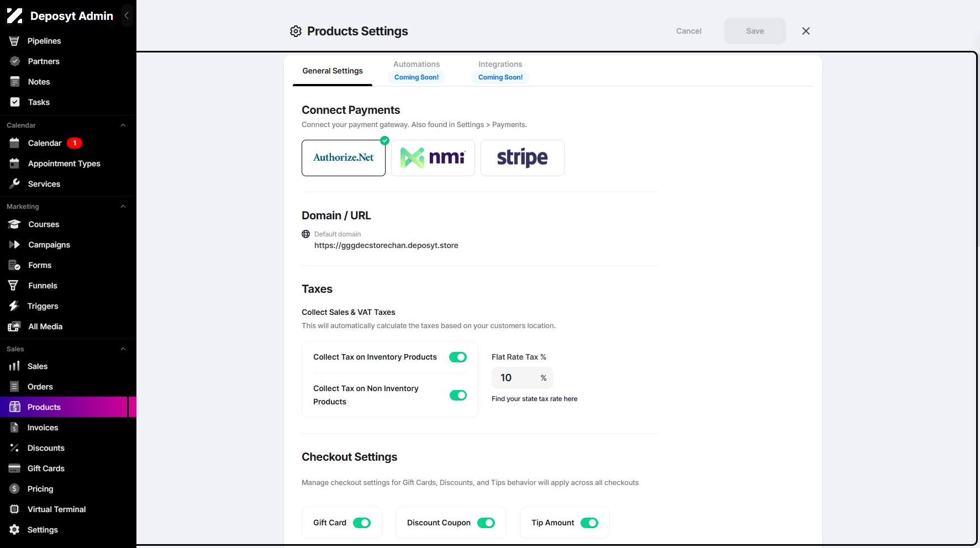The height and width of the screenshot is (548, 980).
Task: Click the Forms icon in sidebar
Action: pyautogui.click(x=14, y=265)
